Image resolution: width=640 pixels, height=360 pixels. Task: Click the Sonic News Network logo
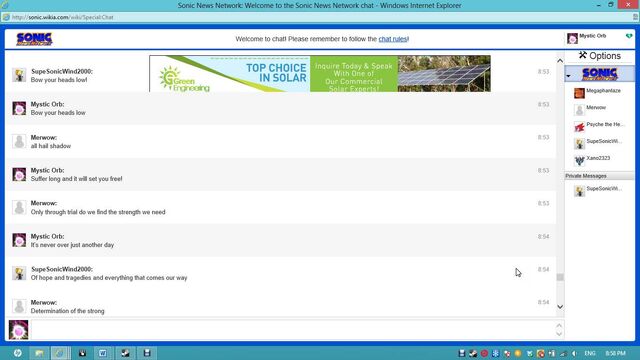click(34, 39)
